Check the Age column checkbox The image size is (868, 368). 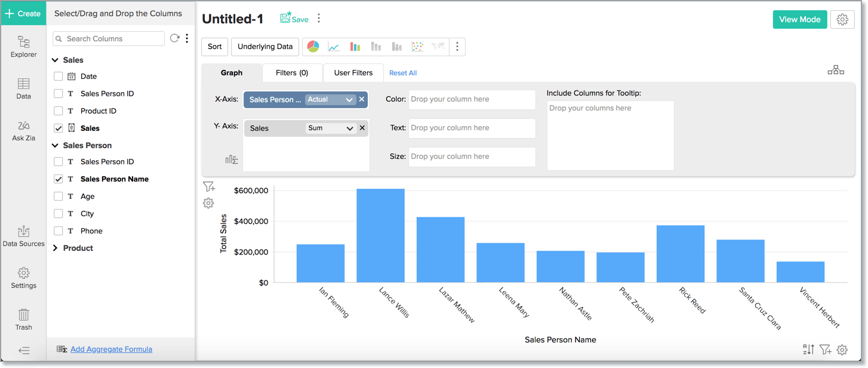coord(58,196)
